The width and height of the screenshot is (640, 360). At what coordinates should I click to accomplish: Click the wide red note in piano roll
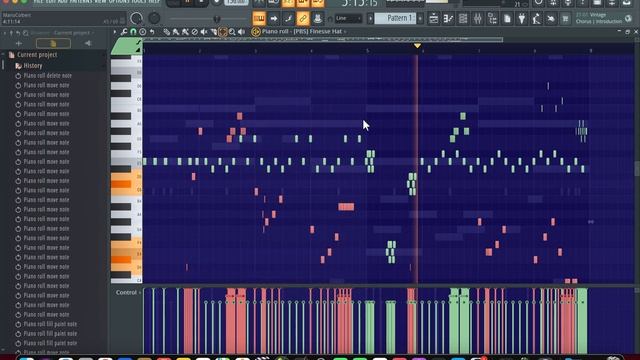[x=346, y=207]
